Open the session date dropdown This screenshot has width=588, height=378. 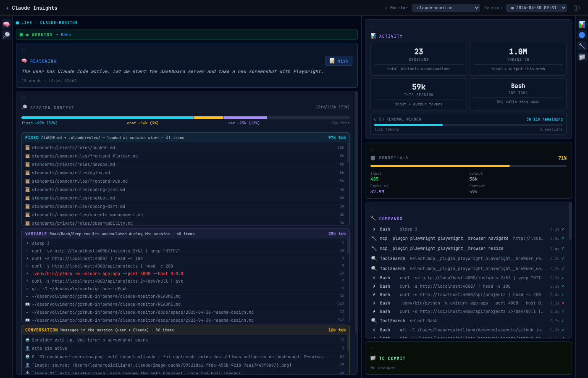click(x=536, y=8)
